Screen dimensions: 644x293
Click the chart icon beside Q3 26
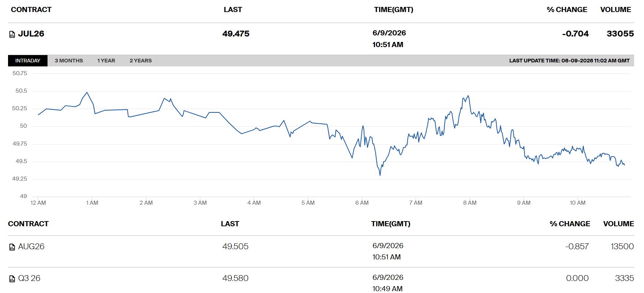point(12,279)
